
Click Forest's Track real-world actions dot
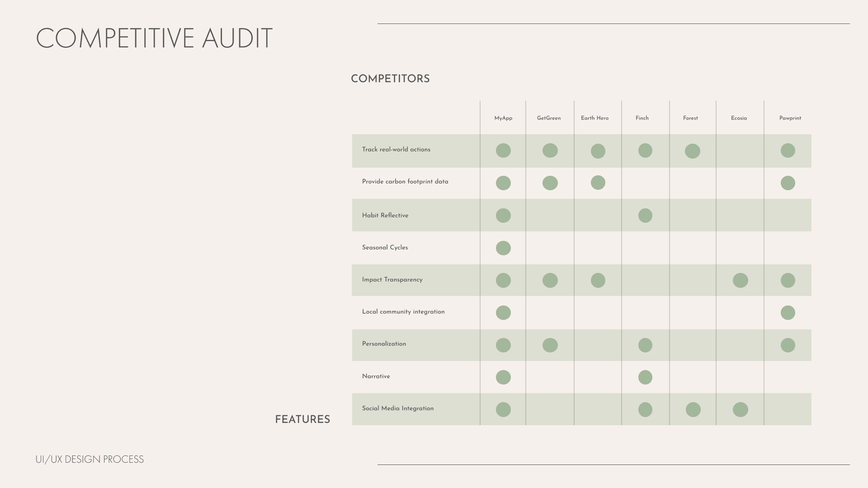[692, 151]
